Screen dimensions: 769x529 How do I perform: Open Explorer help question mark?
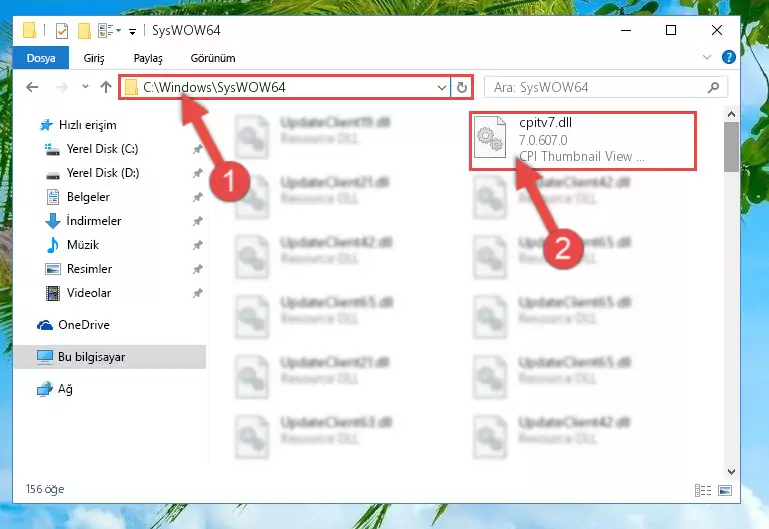click(728, 57)
